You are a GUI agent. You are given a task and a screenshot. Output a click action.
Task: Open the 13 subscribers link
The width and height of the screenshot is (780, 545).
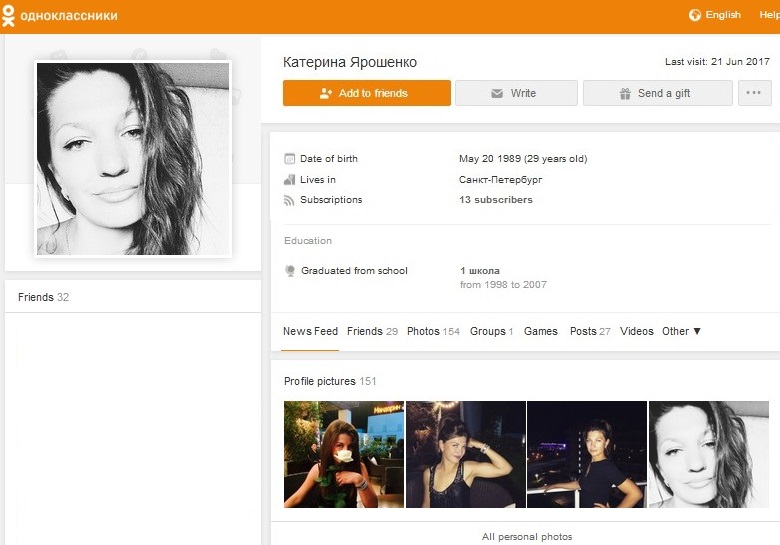click(495, 199)
